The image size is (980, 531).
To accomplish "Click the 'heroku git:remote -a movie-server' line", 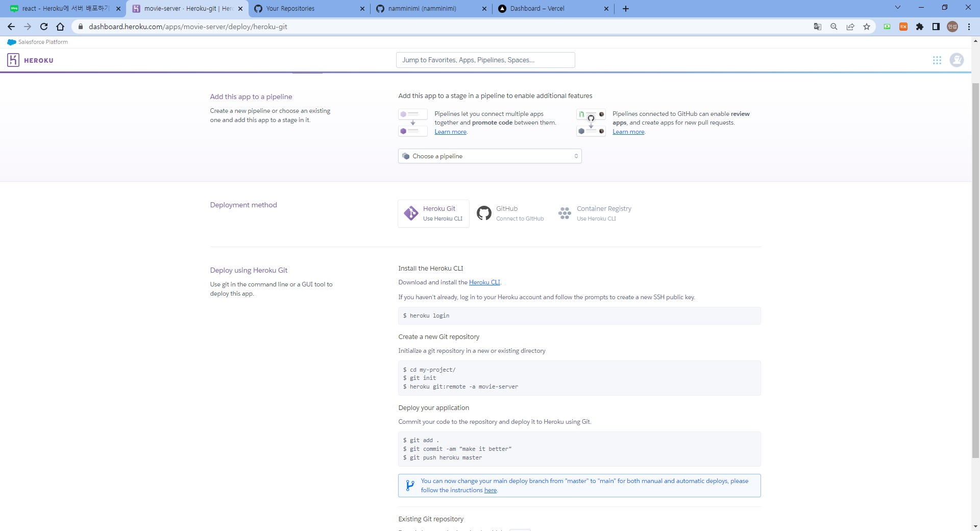I will pos(460,387).
